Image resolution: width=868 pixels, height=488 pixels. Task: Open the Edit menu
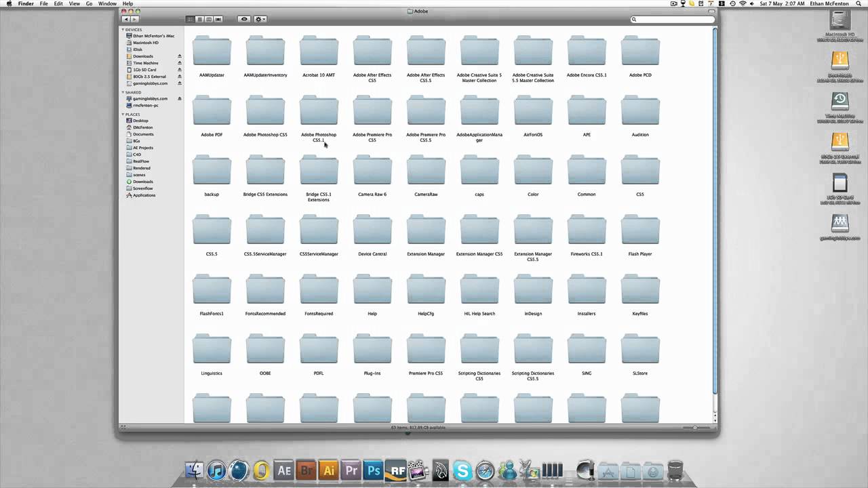pyautogui.click(x=58, y=3)
